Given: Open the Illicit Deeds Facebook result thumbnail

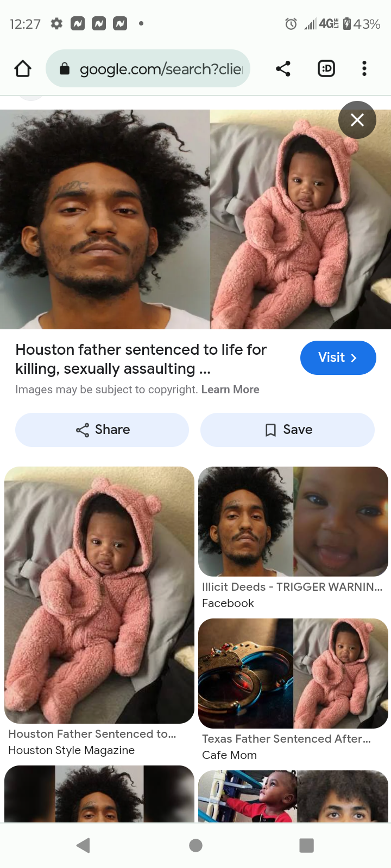Looking at the screenshot, I should pos(293,521).
